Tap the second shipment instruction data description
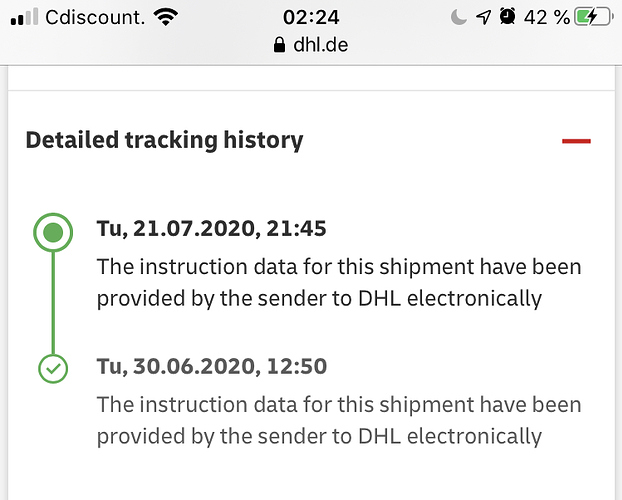The height and width of the screenshot is (500, 622). [x=339, y=420]
